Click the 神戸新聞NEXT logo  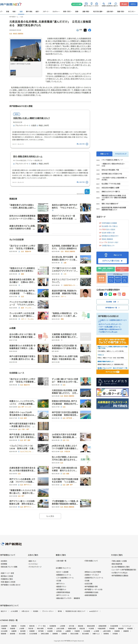coord(11,4)
